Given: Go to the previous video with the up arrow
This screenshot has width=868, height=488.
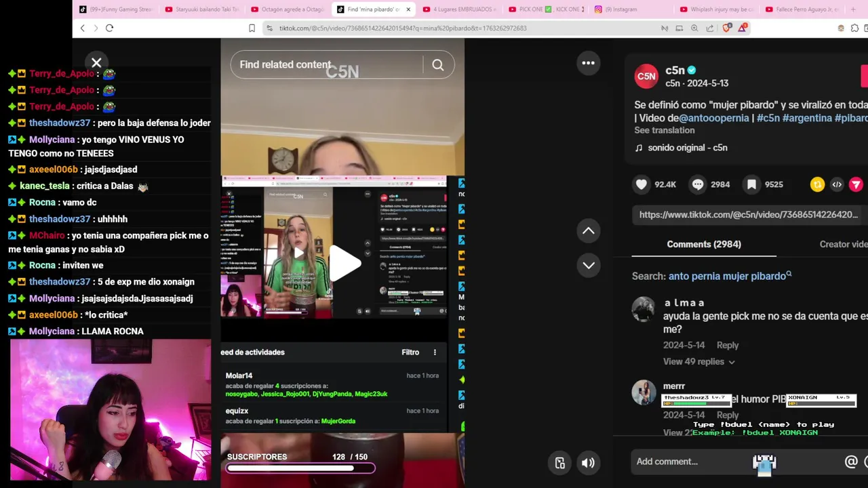Looking at the screenshot, I should pos(588,231).
